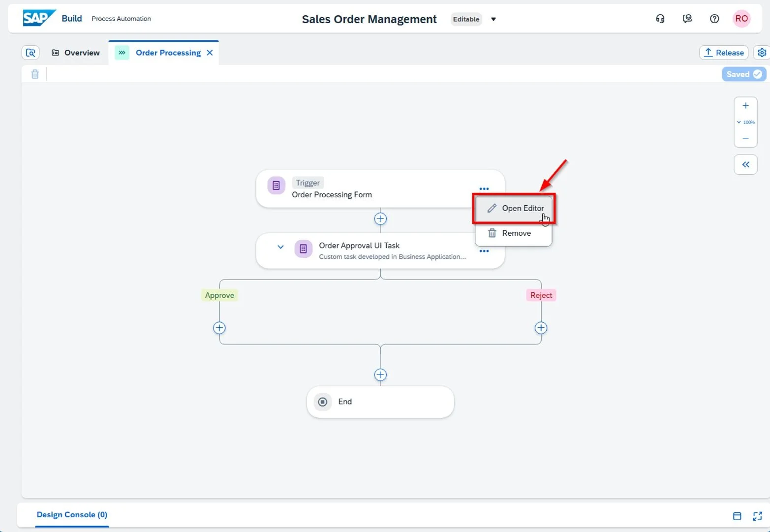Open the settings gear icon next to Release
The width and height of the screenshot is (770, 532).
pos(762,53)
